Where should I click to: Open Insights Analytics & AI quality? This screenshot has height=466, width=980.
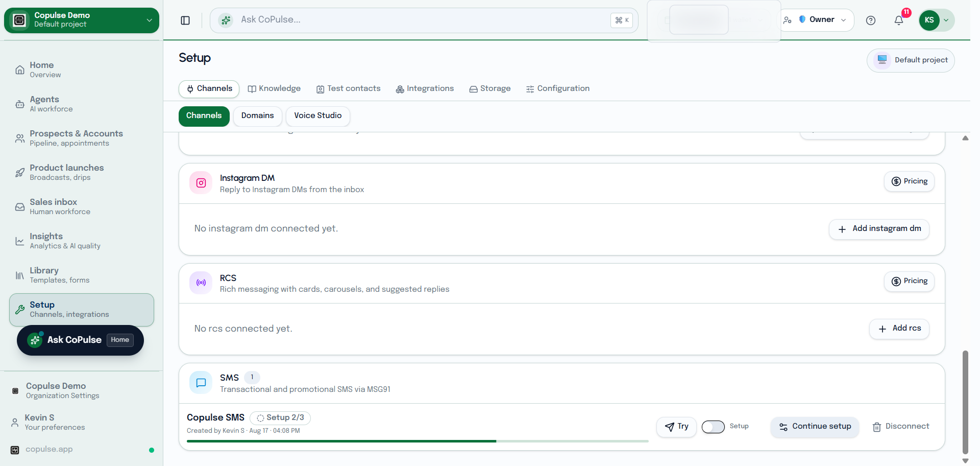pyautogui.click(x=82, y=241)
